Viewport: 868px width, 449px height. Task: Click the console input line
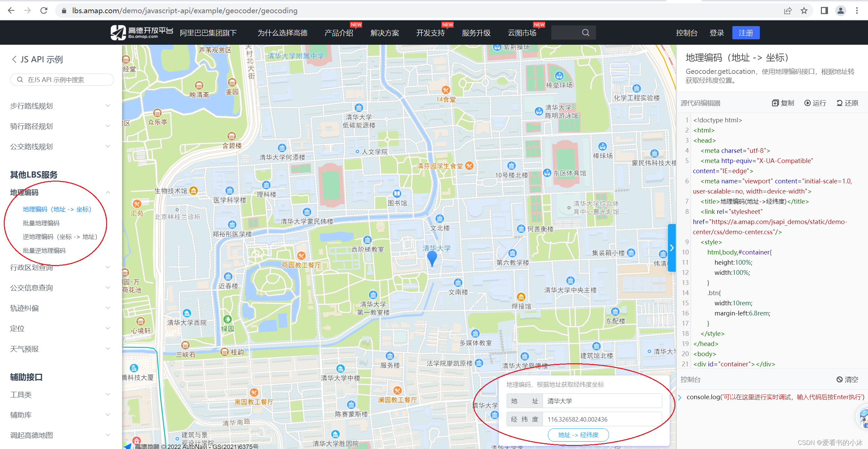pos(775,397)
